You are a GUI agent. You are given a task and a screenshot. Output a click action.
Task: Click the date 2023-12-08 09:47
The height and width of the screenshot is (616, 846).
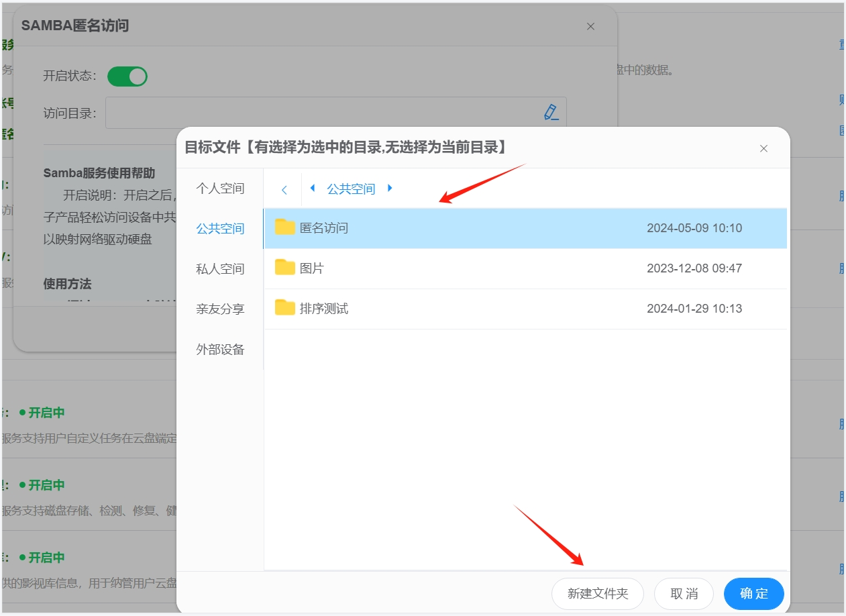coord(694,268)
